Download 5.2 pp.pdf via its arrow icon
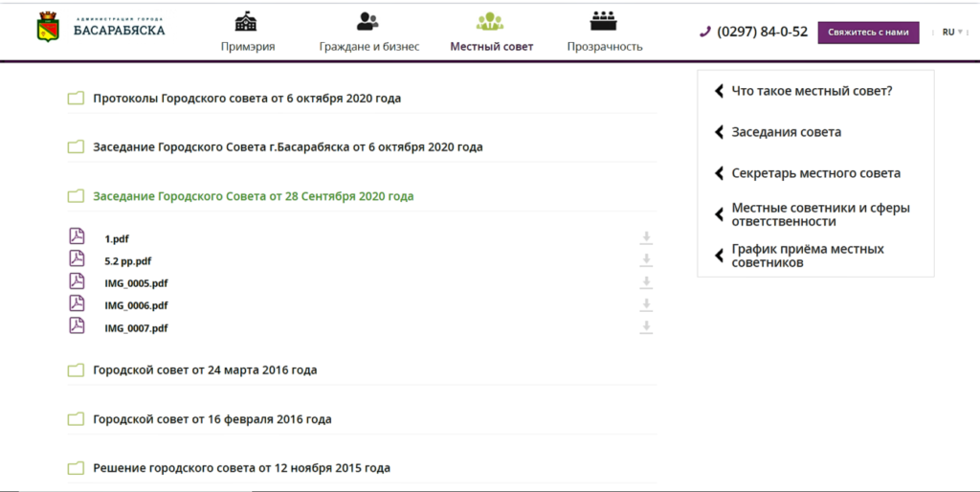 click(646, 260)
